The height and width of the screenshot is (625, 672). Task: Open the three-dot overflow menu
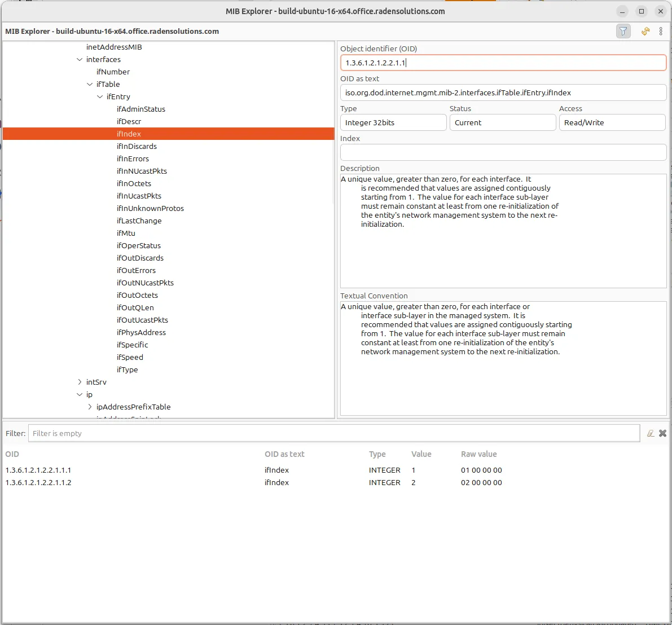click(x=661, y=31)
